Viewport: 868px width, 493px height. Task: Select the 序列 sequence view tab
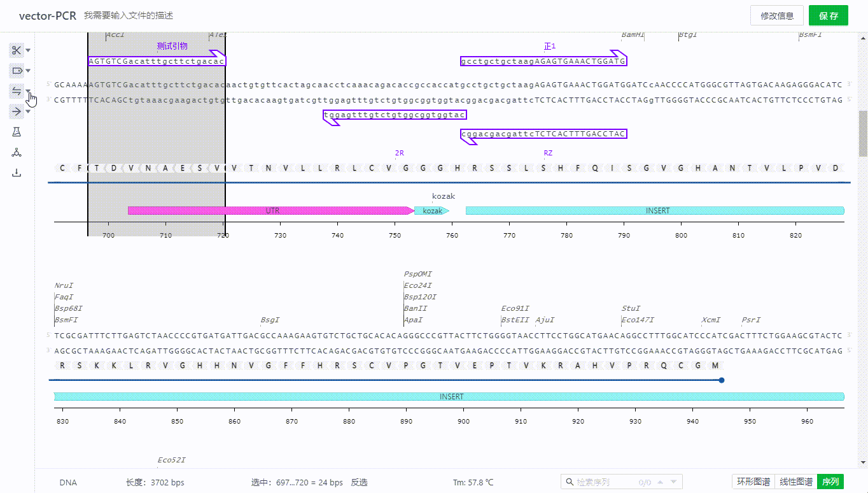830,482
